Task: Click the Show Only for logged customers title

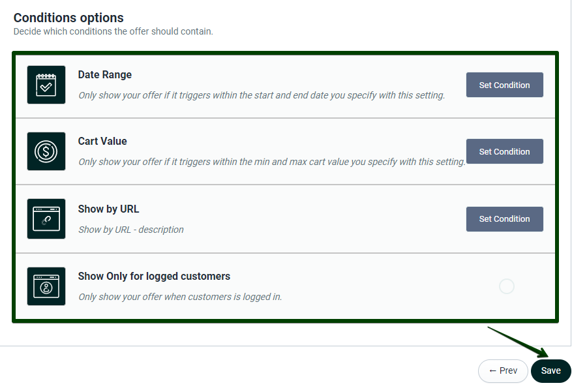Action: coord(154,277)
